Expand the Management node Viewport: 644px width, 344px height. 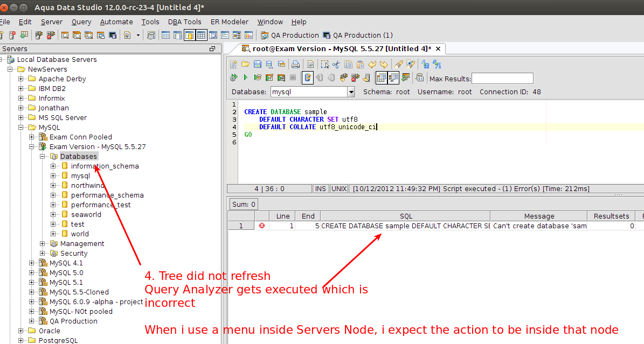click(42, 244)
